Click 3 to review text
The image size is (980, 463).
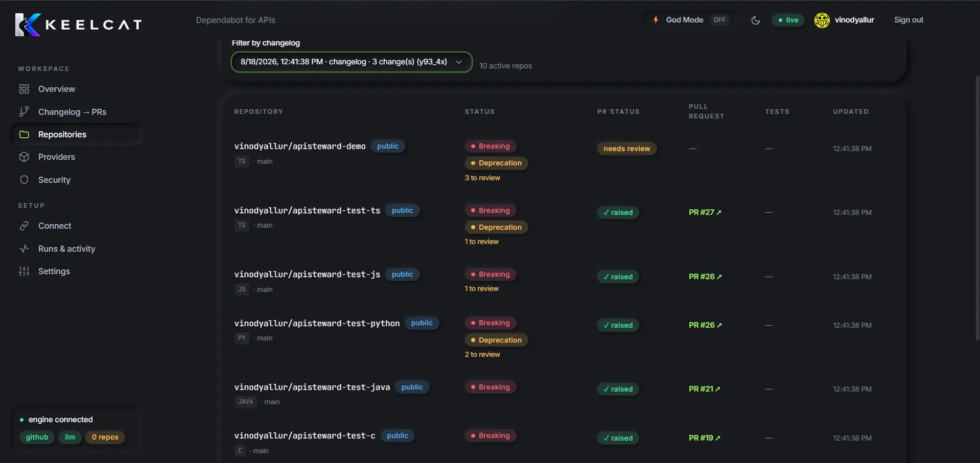[x=482, y=178]
